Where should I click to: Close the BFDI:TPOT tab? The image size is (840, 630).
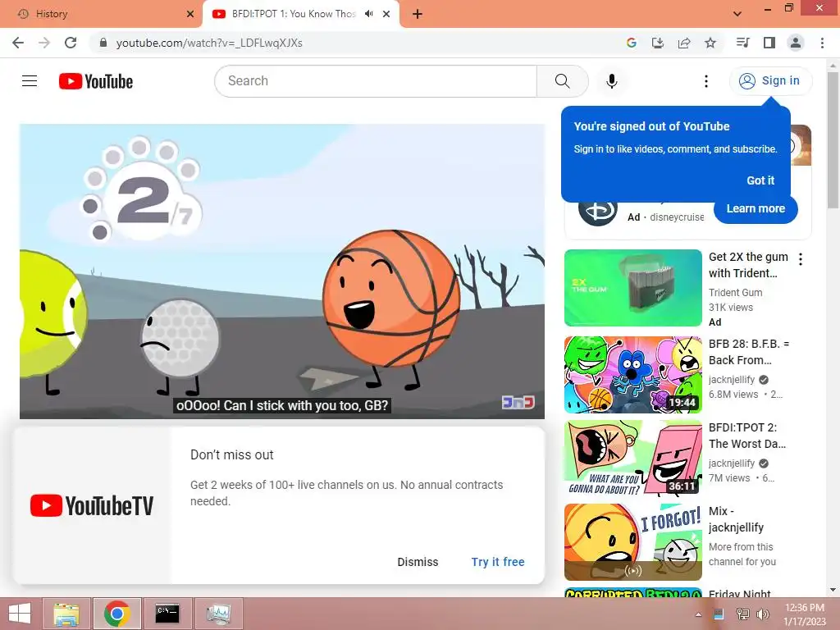(x=386, y=14)
